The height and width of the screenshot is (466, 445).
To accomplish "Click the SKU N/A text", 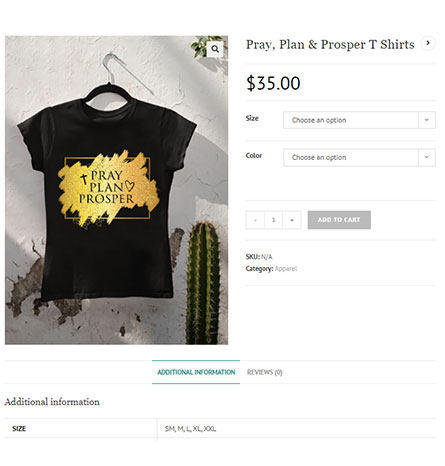I will [259, 257].
